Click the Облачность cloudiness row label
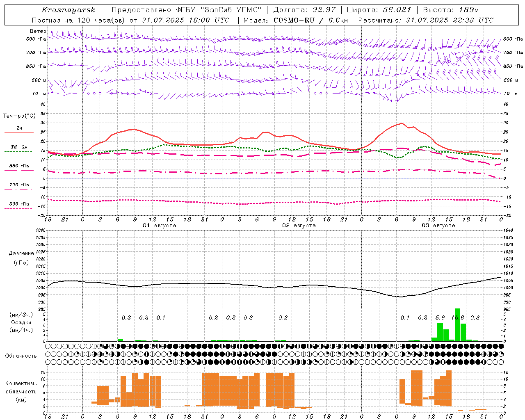This screenshot has width=525, height=420. pos(21,356)
